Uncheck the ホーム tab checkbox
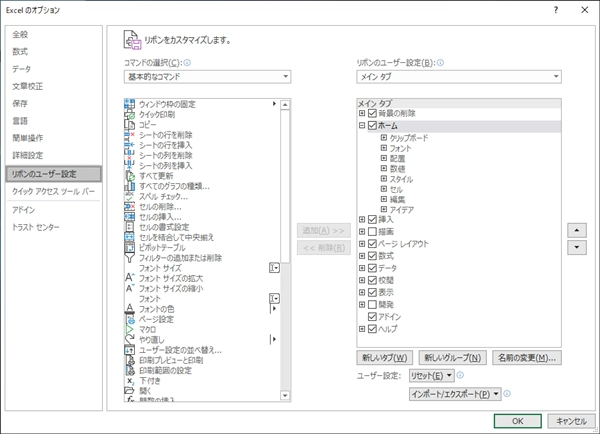 [x=372, y=125]
